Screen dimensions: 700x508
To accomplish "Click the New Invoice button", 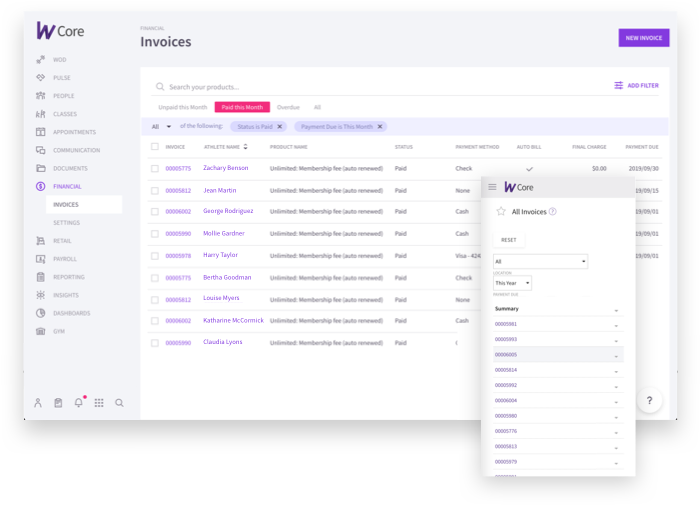I will pos(644,38).
